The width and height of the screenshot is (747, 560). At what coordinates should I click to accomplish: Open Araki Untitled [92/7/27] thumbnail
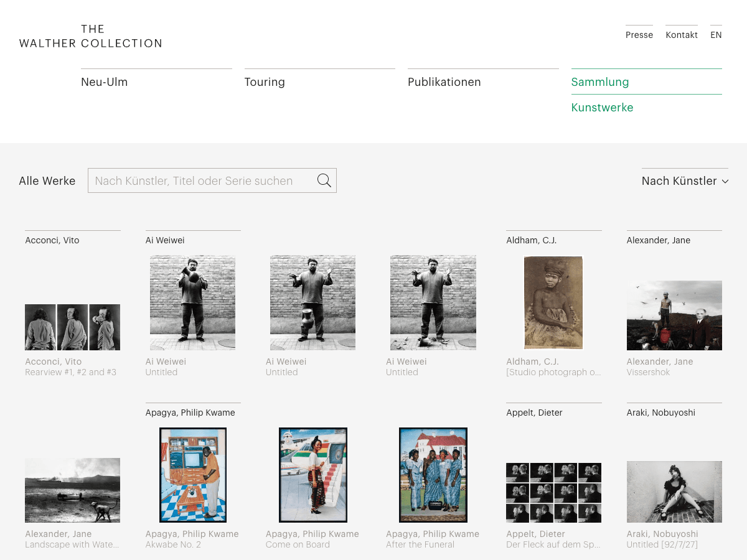(674, 492)
